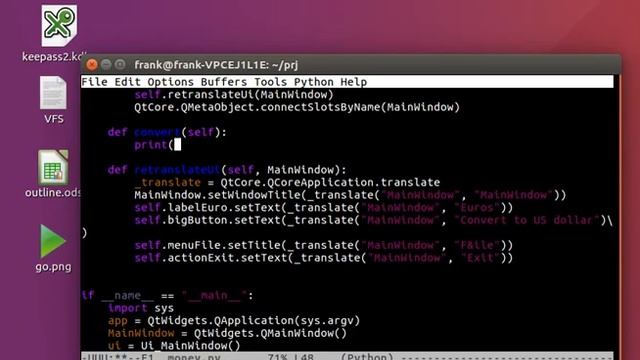The image size is (640, 360).
Task: Click the 'if __name__ == "__main__":' line
Action: pos(167,296)
